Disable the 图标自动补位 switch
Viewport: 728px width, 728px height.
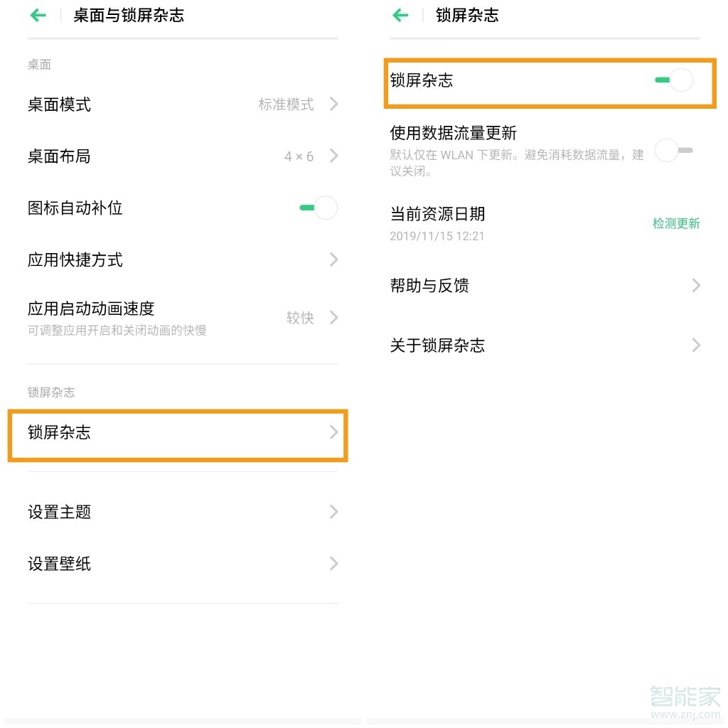click(318, 208)
